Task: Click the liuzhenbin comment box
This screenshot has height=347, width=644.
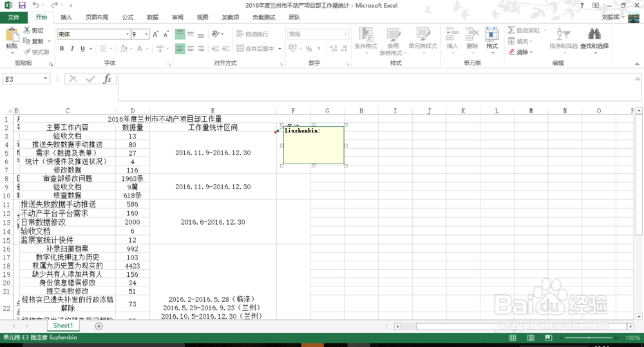Action: (x=314, y=145)
